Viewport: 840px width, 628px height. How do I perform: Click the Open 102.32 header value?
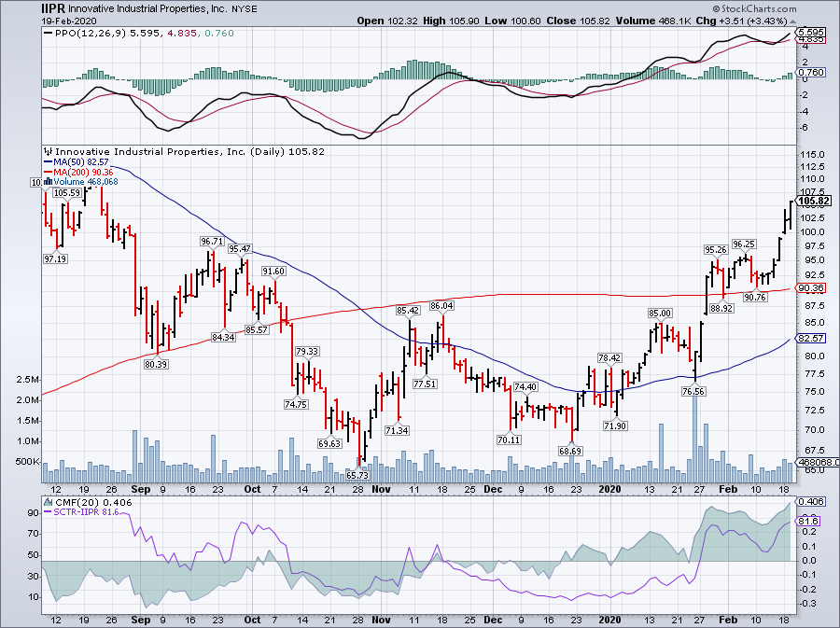pyautogui.click(x=386, y=21)
